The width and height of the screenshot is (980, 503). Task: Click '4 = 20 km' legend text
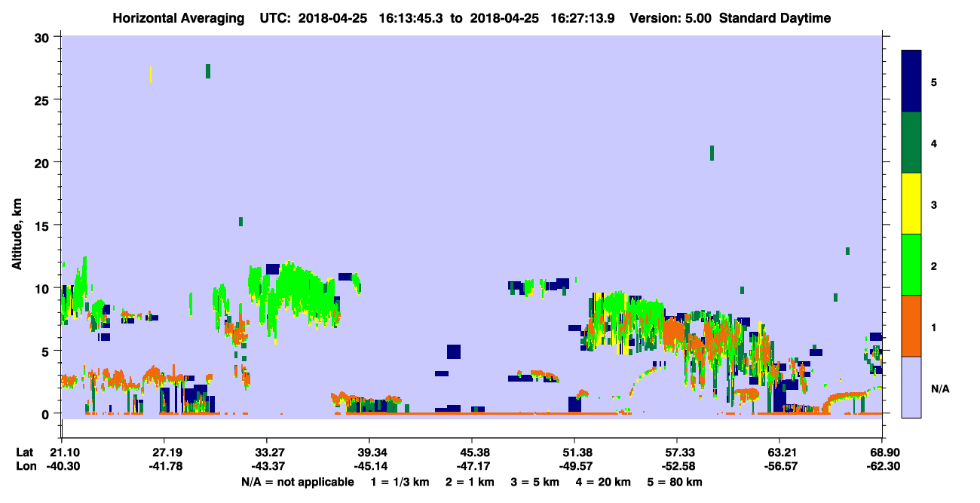(x=603, y=482)
